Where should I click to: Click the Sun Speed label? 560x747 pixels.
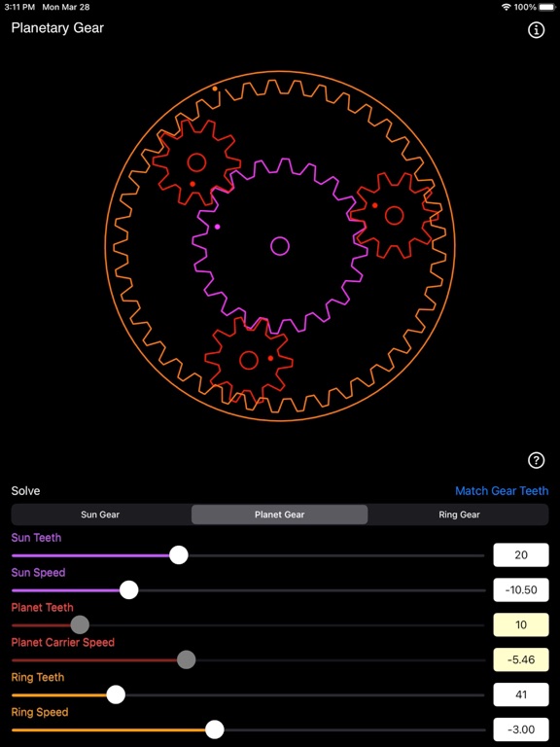point(38,572)
